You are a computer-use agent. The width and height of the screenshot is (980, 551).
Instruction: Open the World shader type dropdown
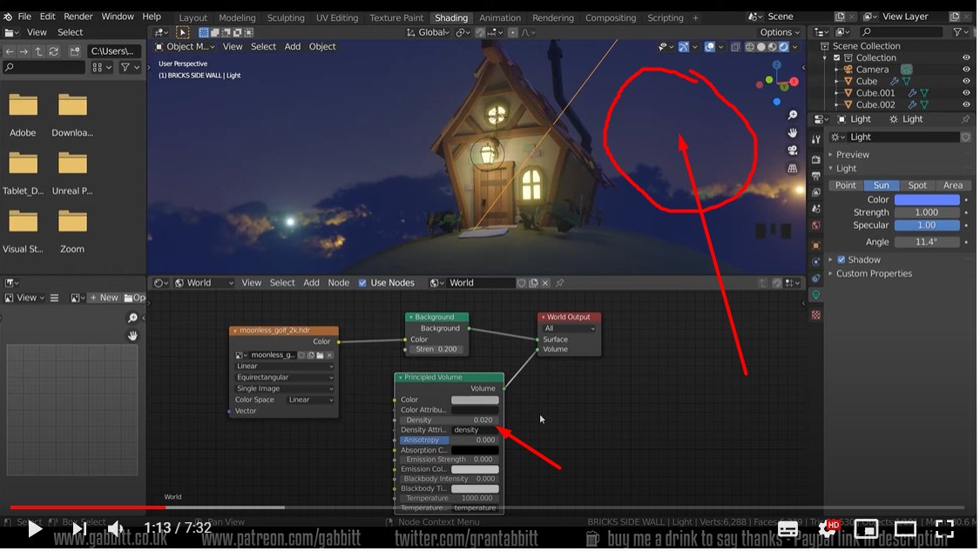[x=204, y=283]
